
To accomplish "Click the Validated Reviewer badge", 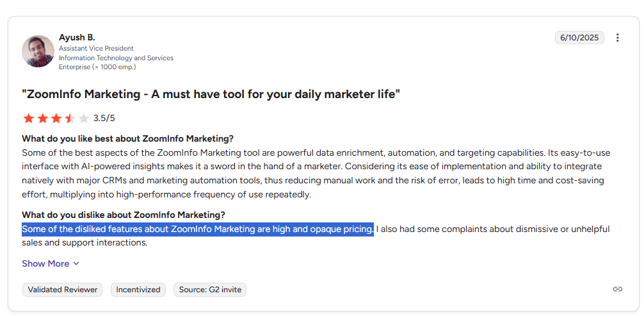I will tap(63, 290).
